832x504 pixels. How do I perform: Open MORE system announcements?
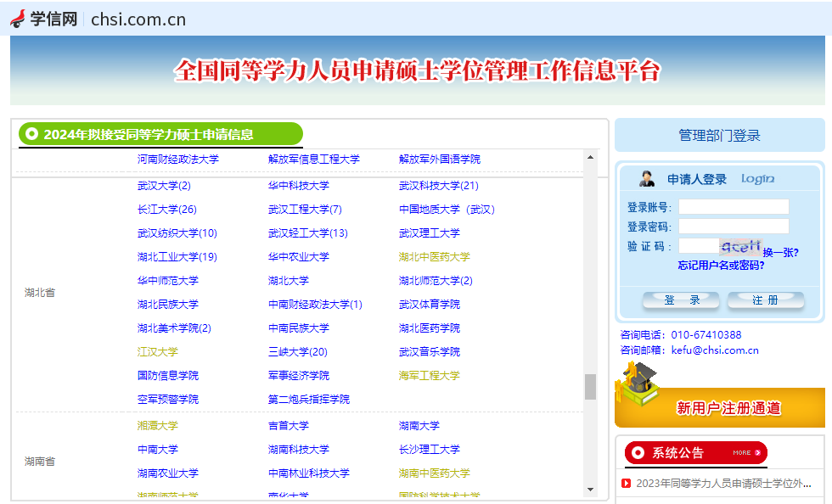pyautogui.click(x=746, y=452)
